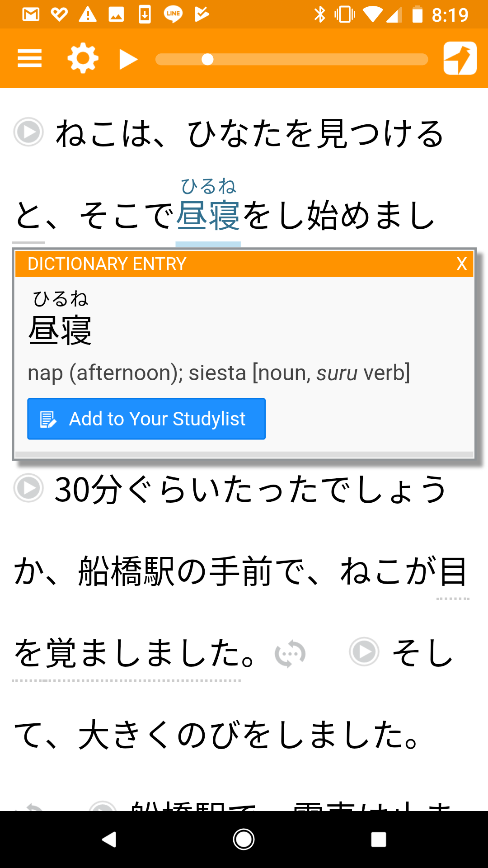Add 昼寝 to Your Studylist
Screen dimensions: 488x868
click(x=146, y=419)
